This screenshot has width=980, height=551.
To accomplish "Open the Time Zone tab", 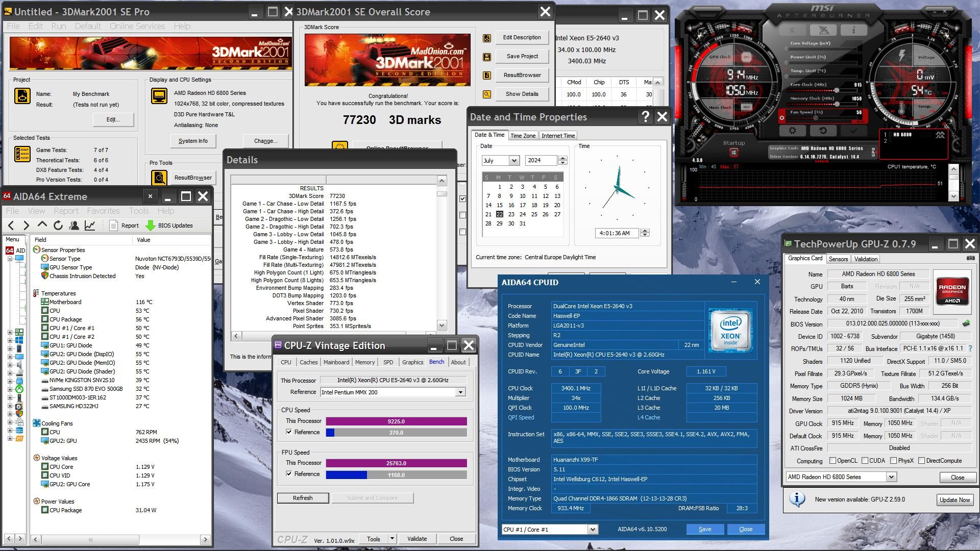I will tap(523, 136).
